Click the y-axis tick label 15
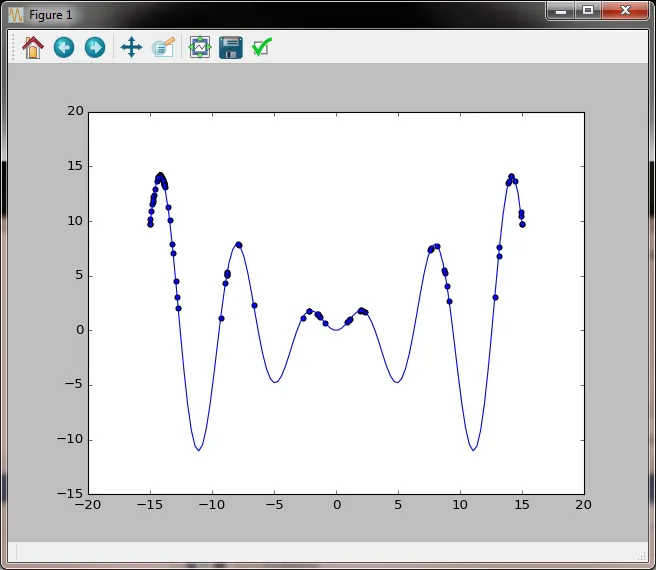 75,166
